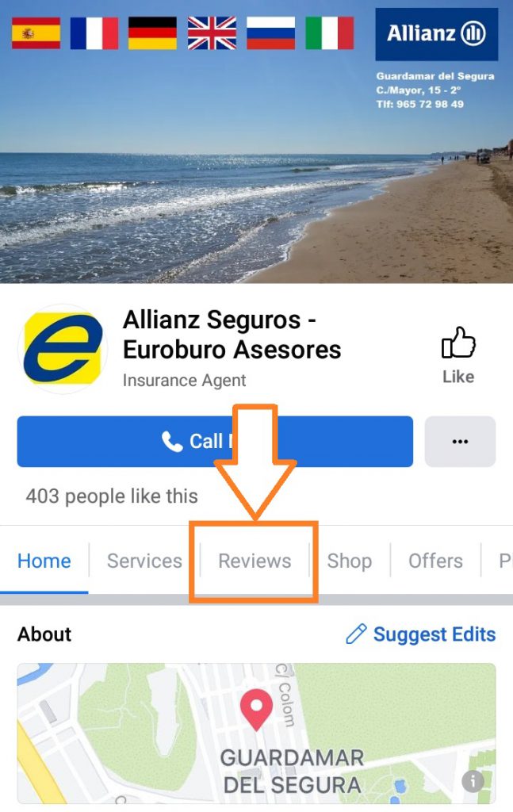Click the Euroburo page profile logo

click(x=63, y=349)
